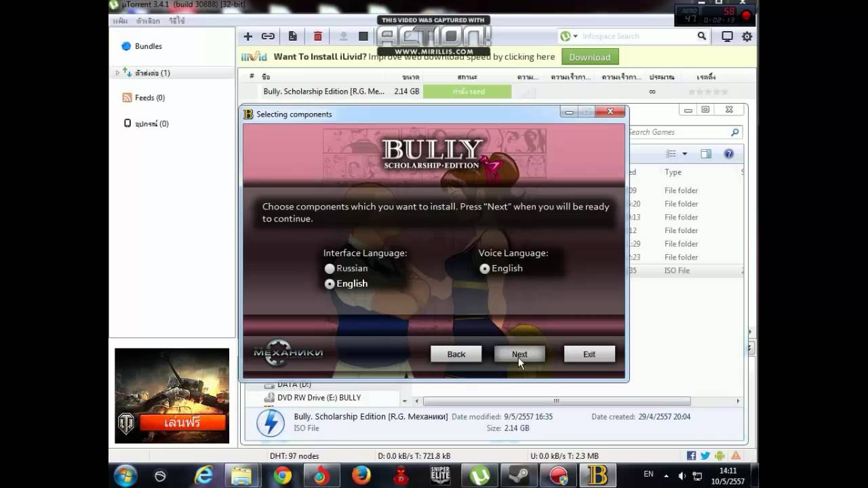Select DVD RW Drive (E:) BULLY in Explorer

coord(319,398)
